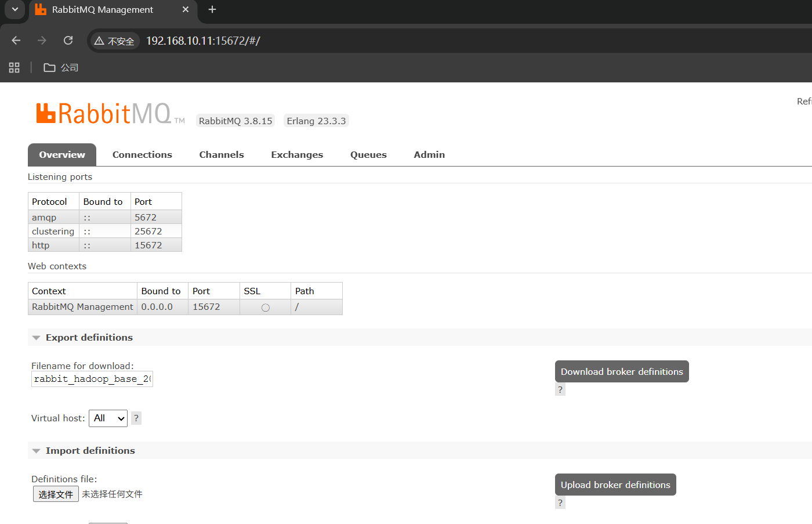Open a new browser tab
The height and width of the screenshot is (524, 812).
(212, 9)
